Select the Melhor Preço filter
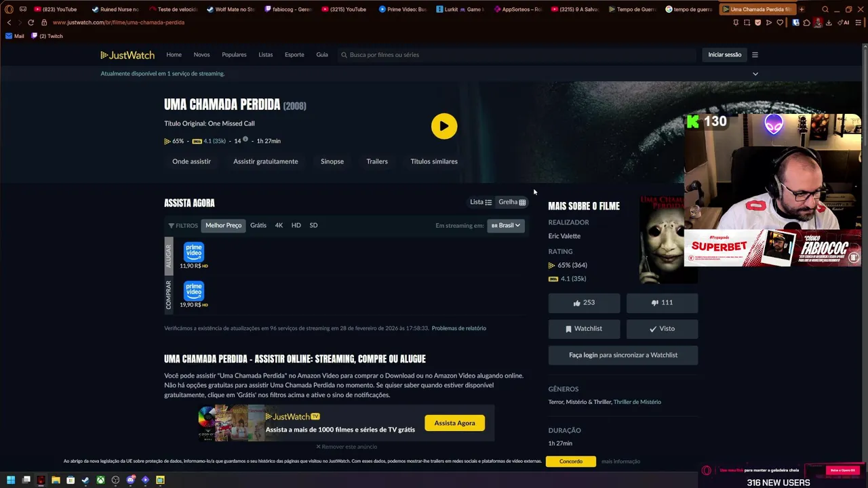 [223, 226]
